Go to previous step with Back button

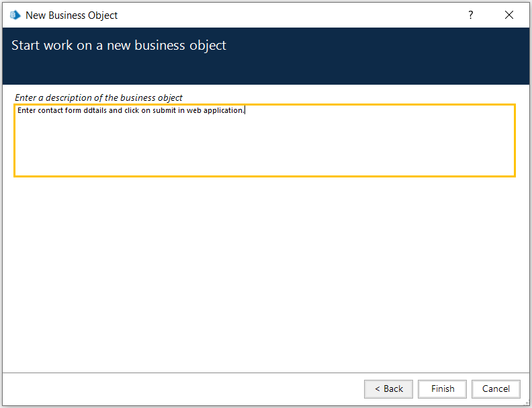tap(388, 389)
